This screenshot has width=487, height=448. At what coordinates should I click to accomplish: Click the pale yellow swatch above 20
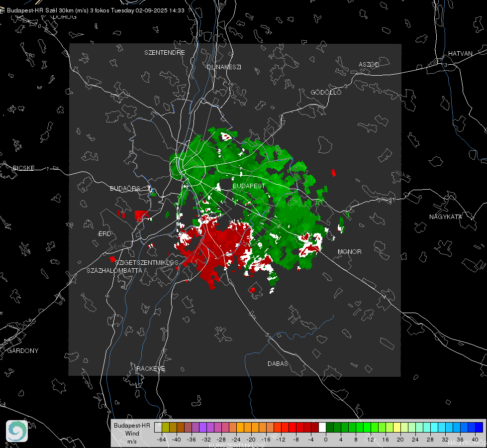pyautogui.click(x=397, y=428)
